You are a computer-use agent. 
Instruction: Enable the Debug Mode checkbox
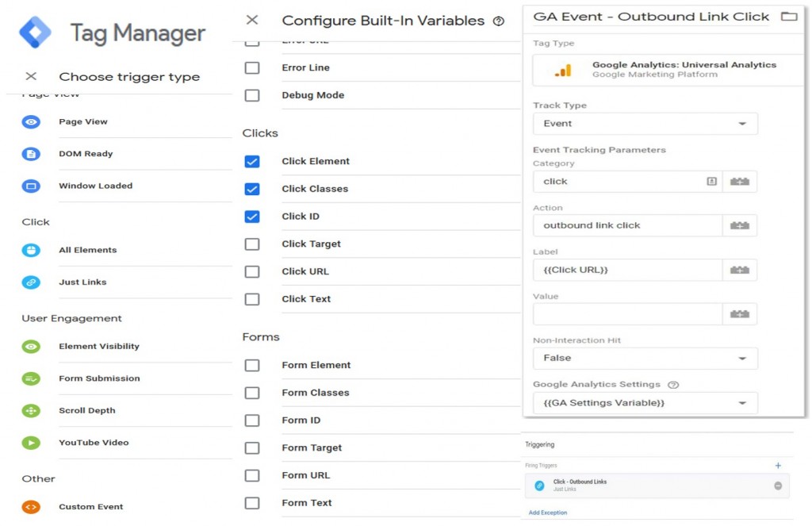point(252,95)
